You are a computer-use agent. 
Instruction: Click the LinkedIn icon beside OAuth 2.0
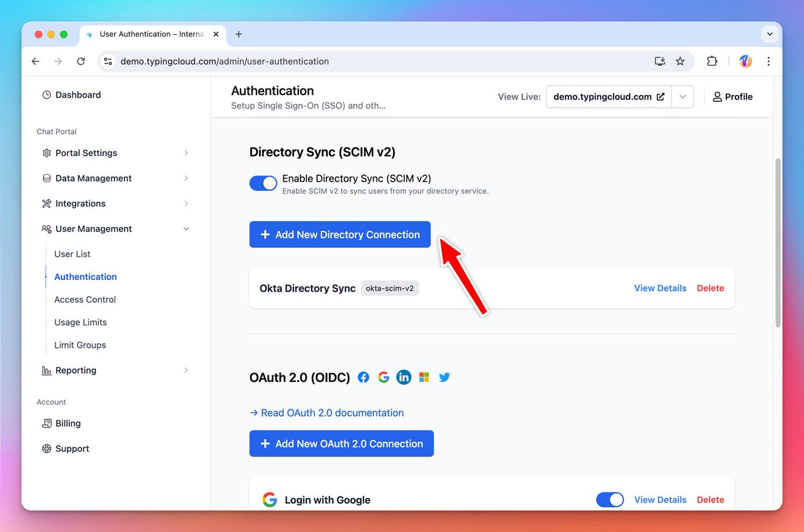coord(404,377)
